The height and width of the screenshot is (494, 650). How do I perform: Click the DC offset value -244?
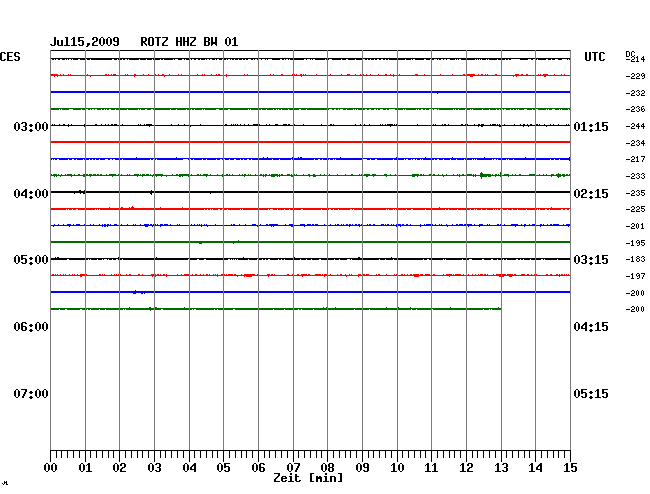point(635,126)
